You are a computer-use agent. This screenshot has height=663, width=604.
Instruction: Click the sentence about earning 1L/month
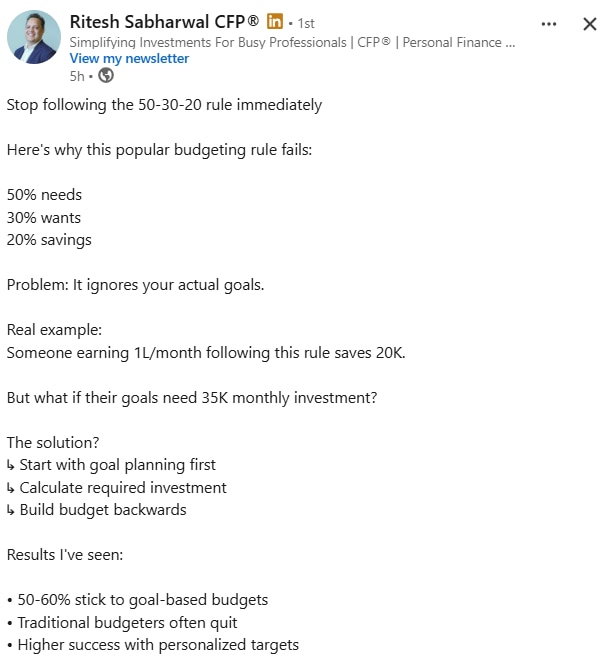tap(206, 352)
